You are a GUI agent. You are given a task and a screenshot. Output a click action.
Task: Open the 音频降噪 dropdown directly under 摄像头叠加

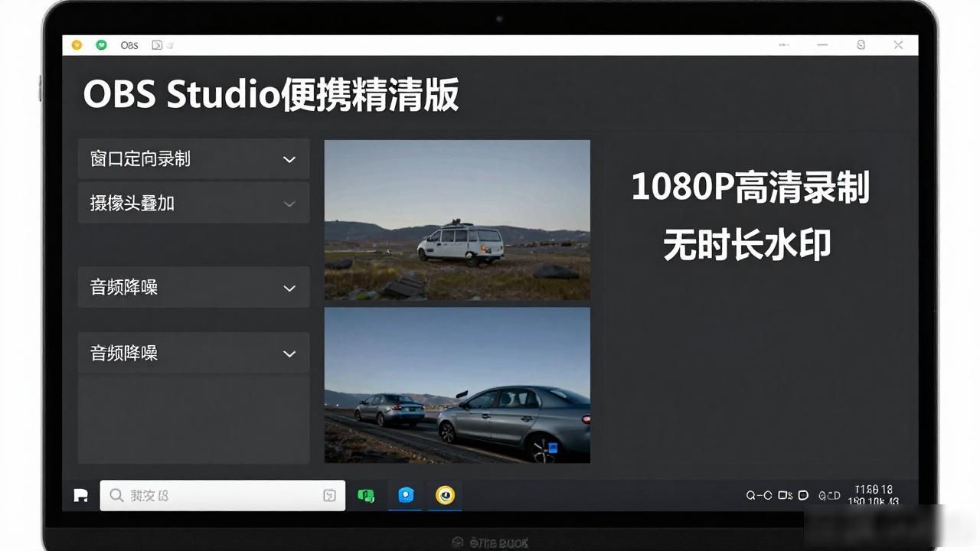pos(194,287)
